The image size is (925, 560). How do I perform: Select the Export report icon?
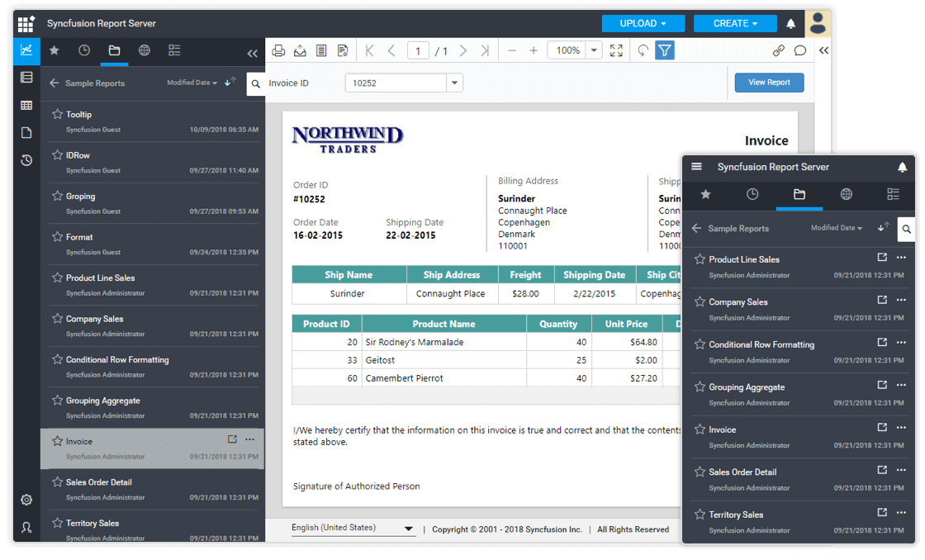pos(299,50)
